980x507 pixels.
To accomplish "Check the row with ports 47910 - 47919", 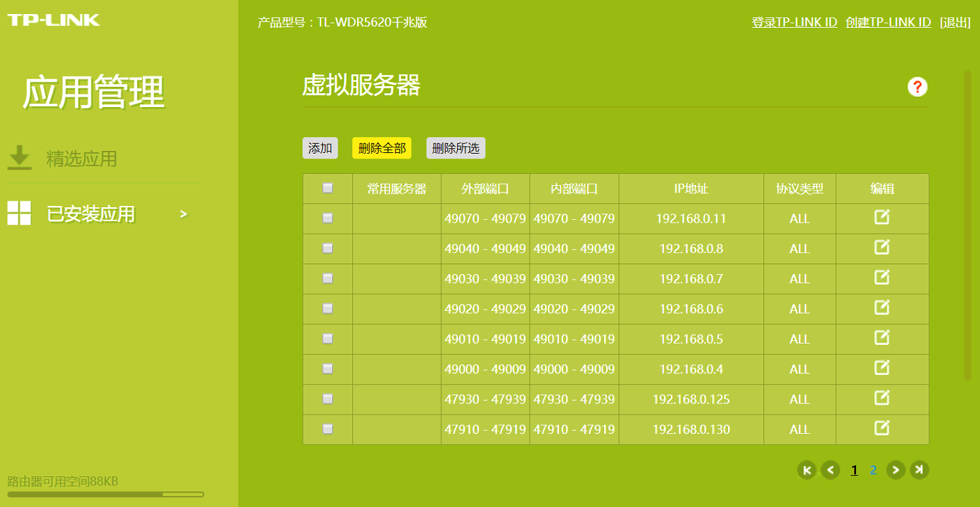I will pos(328,429).
